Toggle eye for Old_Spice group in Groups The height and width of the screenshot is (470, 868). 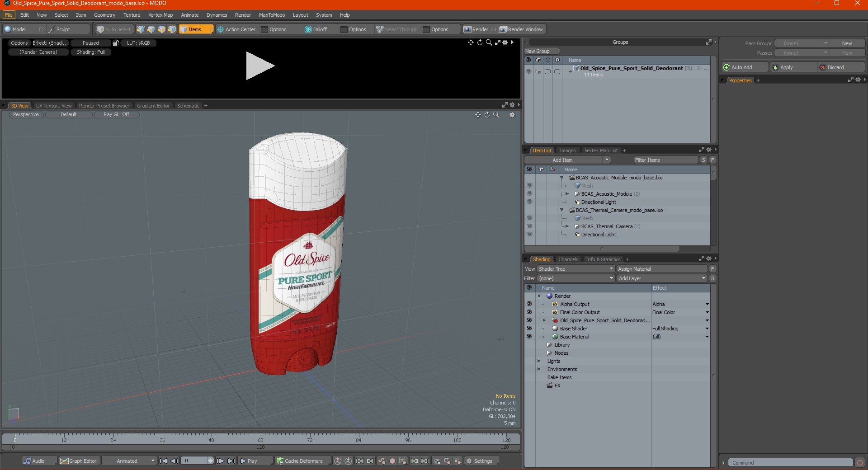tap(528, 71)
